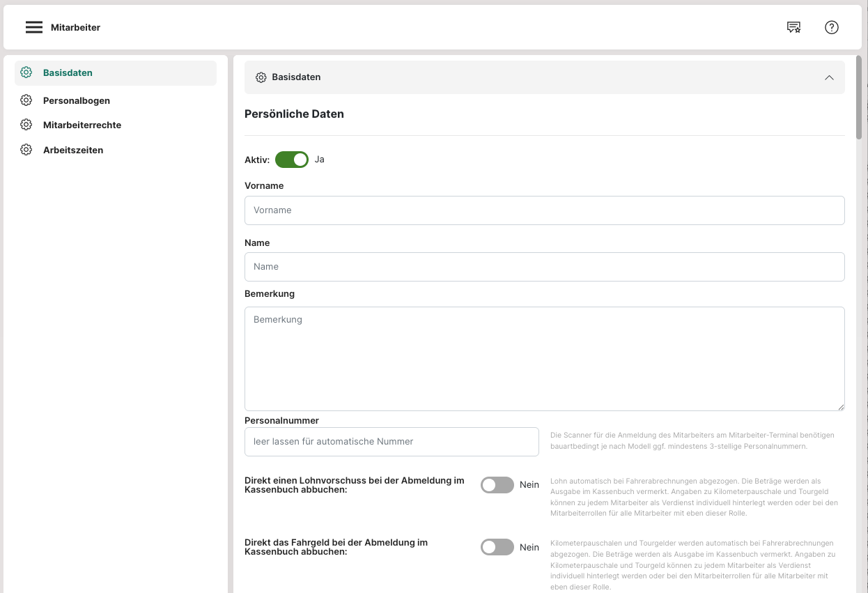
Task: Click into the Vorname input field
Action: 544,210
